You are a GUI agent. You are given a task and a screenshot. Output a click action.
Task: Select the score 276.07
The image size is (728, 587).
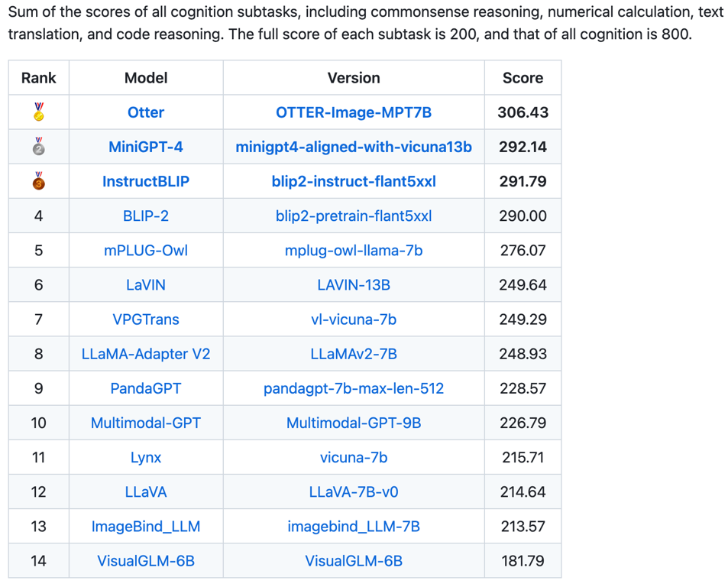[x=523, y=250]
